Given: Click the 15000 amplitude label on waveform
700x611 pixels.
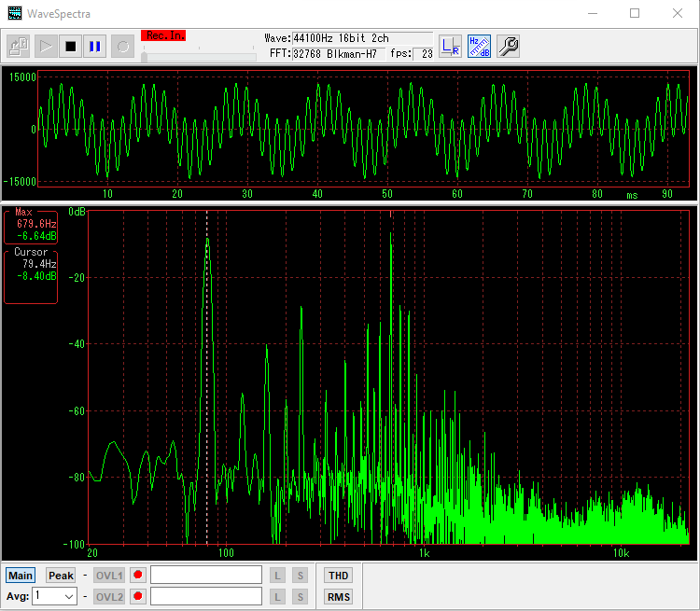Looking at the screenshot, I should 22,77.
